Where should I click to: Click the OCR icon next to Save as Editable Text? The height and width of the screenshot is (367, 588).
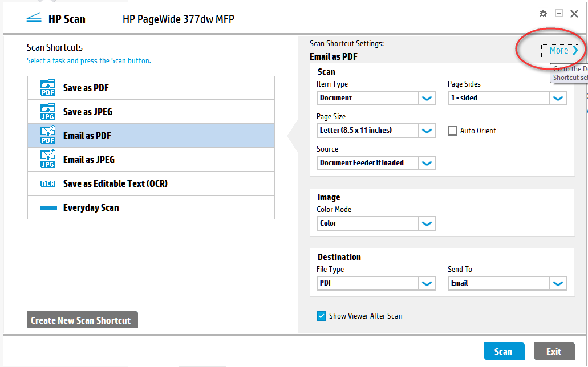click(x=48, y=183)
